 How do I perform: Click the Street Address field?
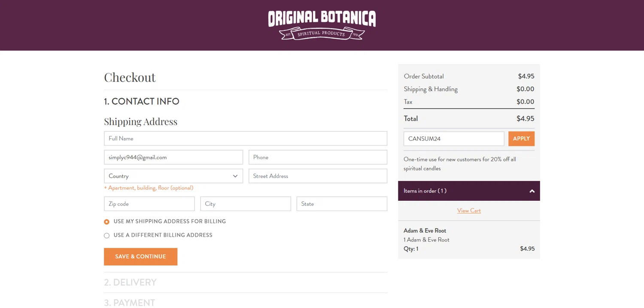point(318,176)
